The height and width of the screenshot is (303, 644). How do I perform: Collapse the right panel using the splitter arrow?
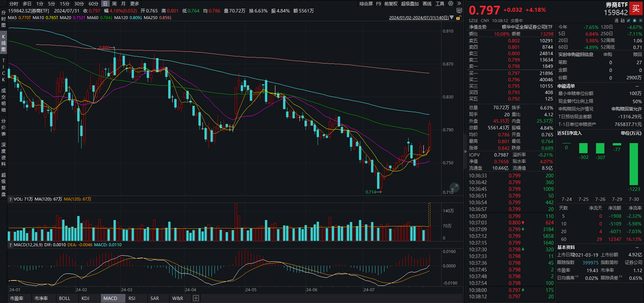tap(465, 151)
